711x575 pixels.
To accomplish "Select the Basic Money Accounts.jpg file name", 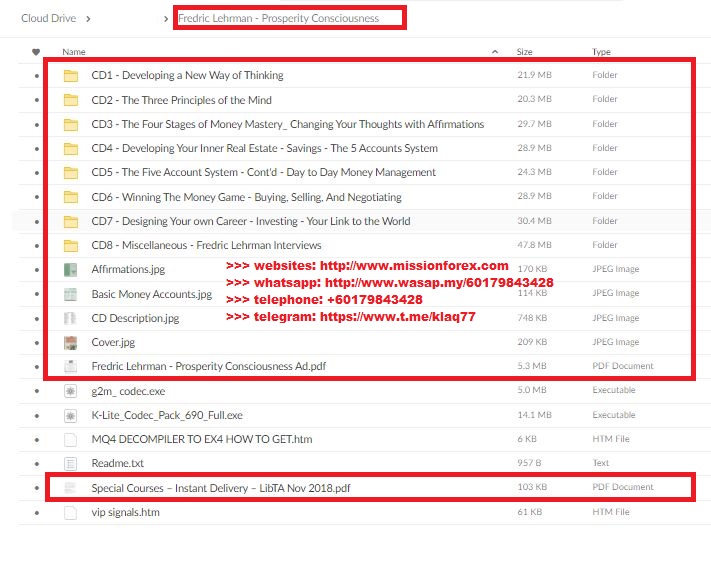I will point(151,294).
